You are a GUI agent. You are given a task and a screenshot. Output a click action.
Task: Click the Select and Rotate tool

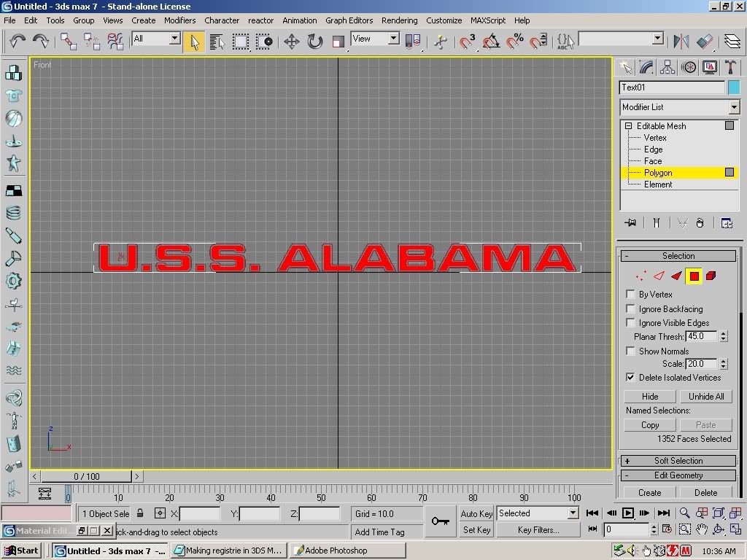pyautogui.click(x=314, y=42)
